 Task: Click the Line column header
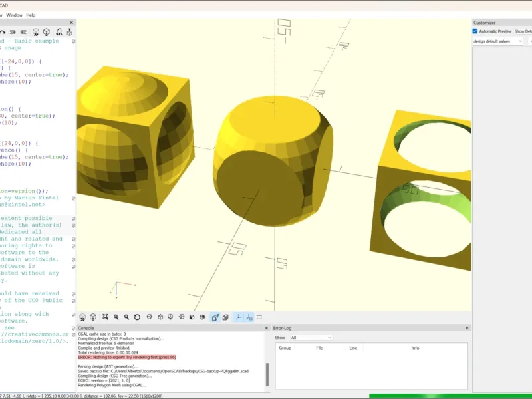click(x=353, y=348)
